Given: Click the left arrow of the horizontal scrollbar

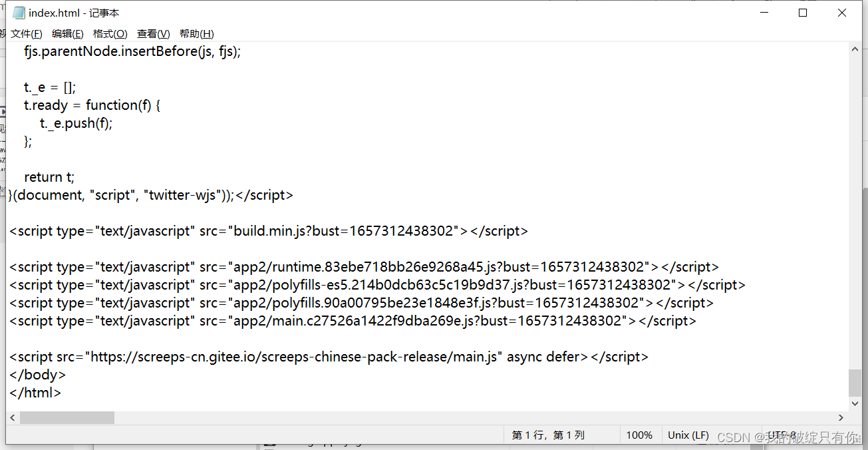Looking at the screenshot, I should pos(12,417).
